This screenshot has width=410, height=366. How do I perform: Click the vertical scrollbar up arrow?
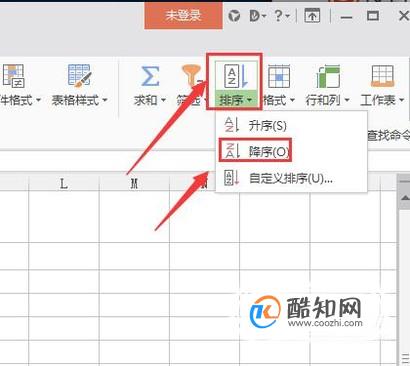405,198
